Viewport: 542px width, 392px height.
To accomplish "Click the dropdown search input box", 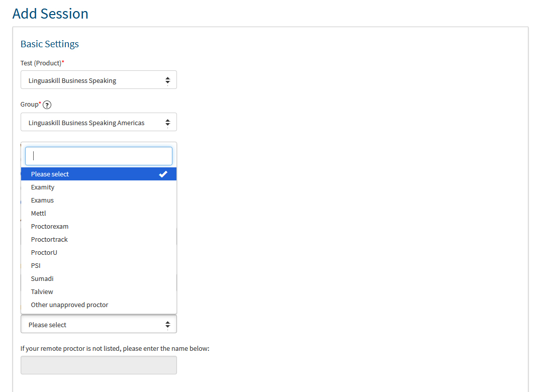I will [99, 156].
